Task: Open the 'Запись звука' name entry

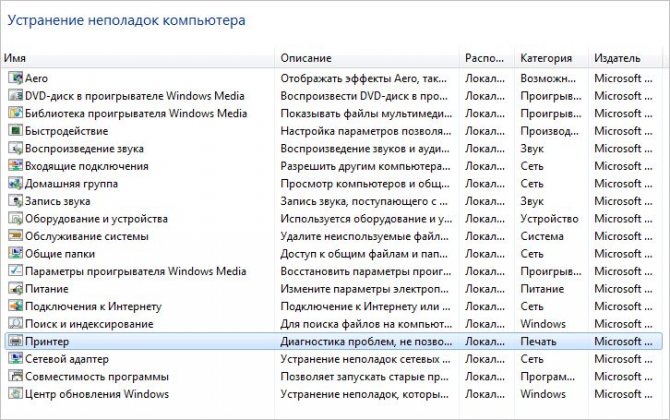Action: pos(58,201)
